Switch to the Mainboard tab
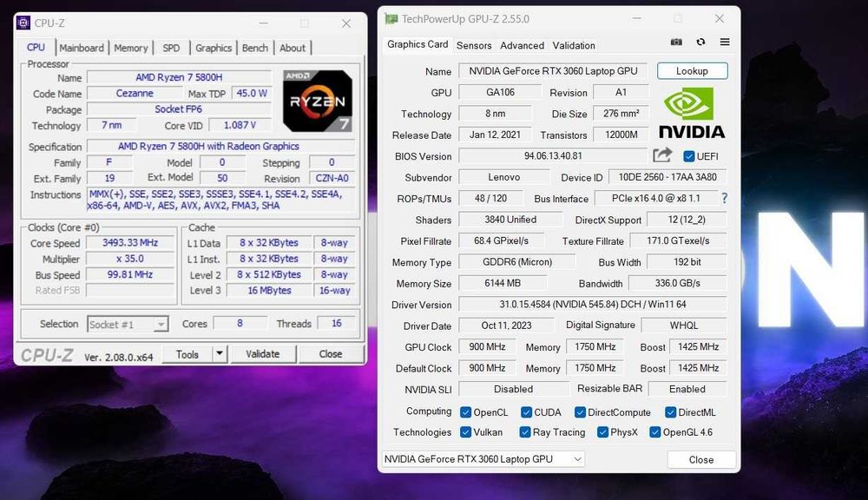This screenshot has height=500, width=868. click(x=82, y=48)
